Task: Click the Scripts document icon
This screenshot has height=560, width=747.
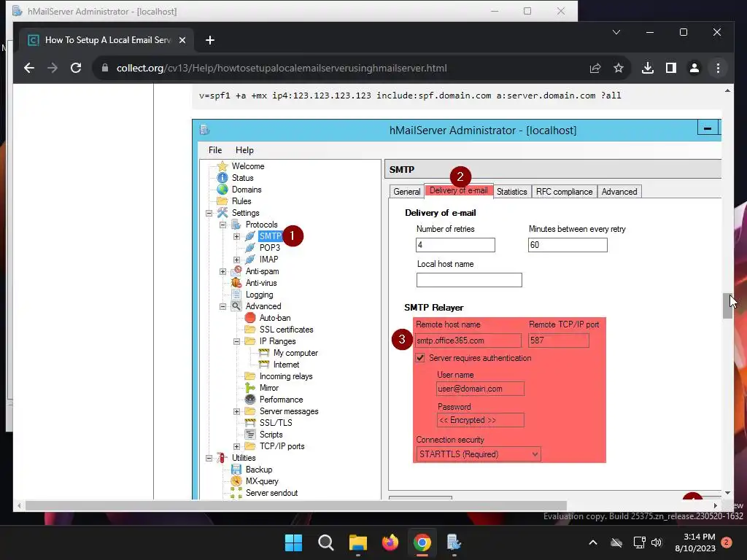Action: pyautogui.click(x=250, y=435)
